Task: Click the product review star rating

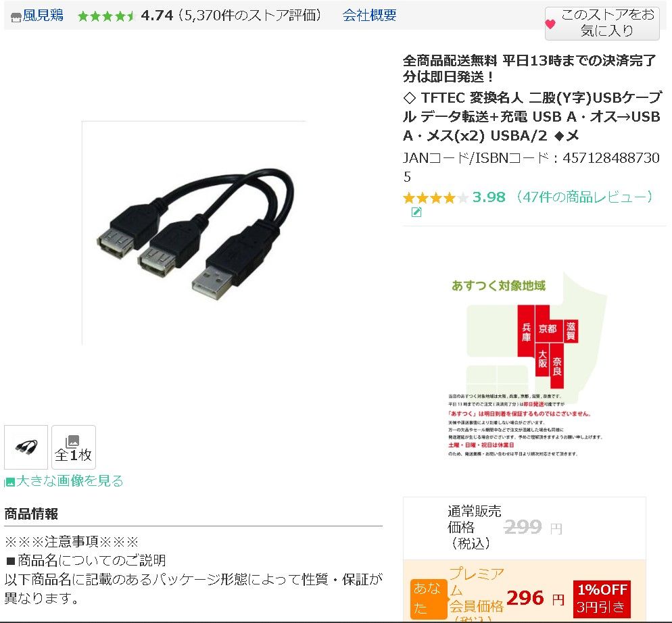Action: coord(435,198)
